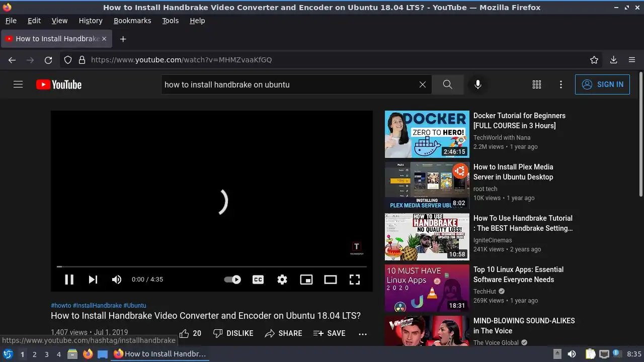Open MIND-BLOWING SOUND-ALIKES video title
Image resolution: width=644 pixels, height=362 pixels.
pyautogui.click(x=524, y=326)
